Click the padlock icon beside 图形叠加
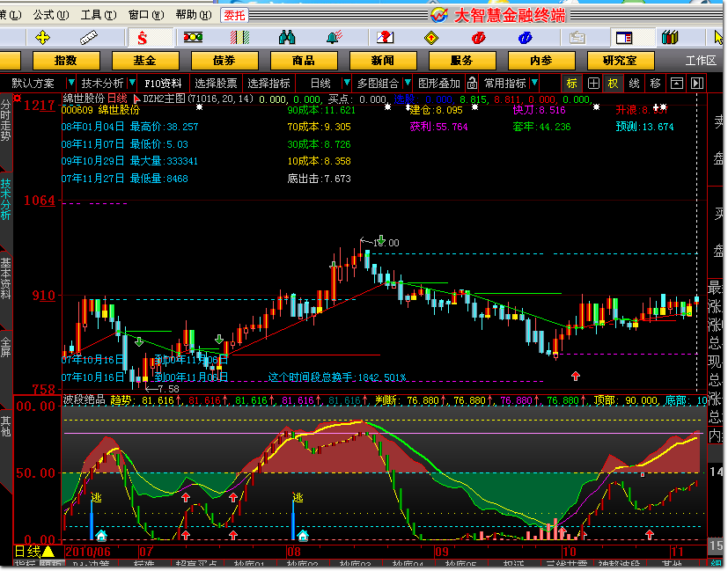This screenshot has height=571, width=728. tap(472, 83)
